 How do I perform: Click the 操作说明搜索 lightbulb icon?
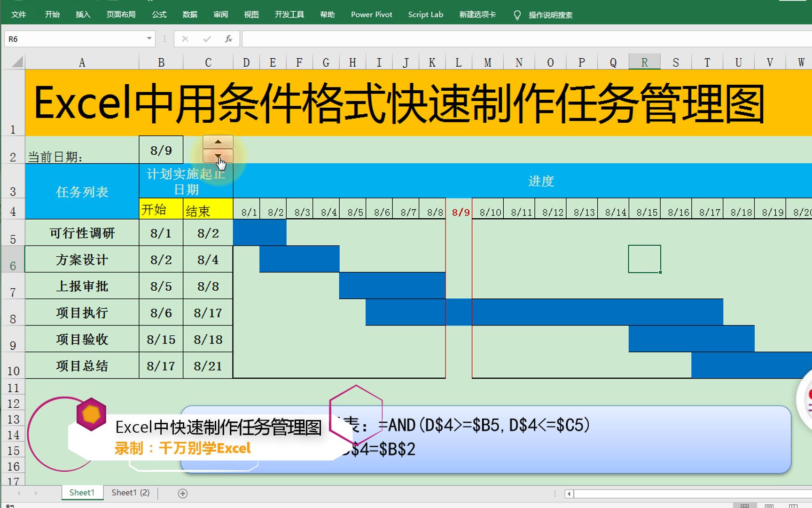[x=516, y=15]
